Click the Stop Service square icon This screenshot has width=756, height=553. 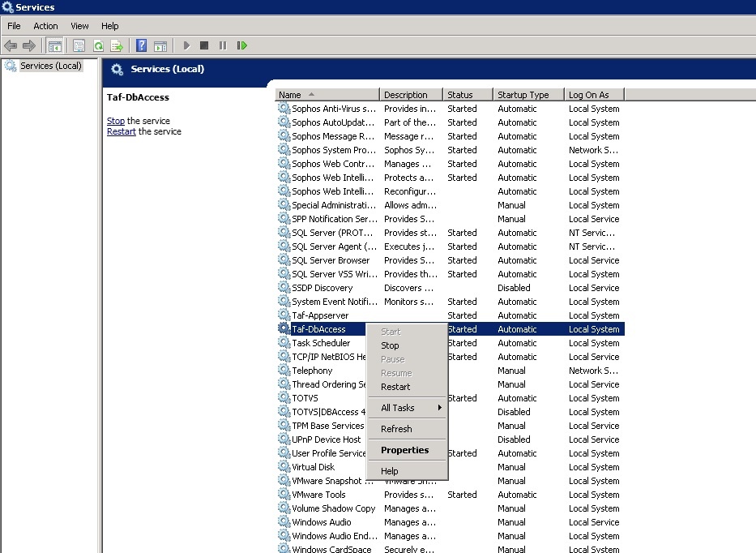click(x=204, y=45)
